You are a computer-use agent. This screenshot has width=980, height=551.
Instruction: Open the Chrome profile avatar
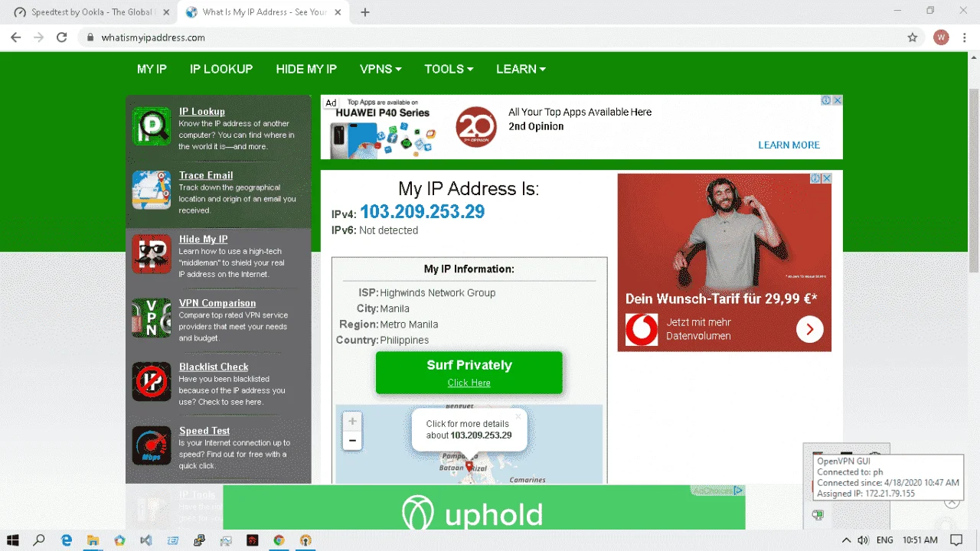(x=941, y=37)
